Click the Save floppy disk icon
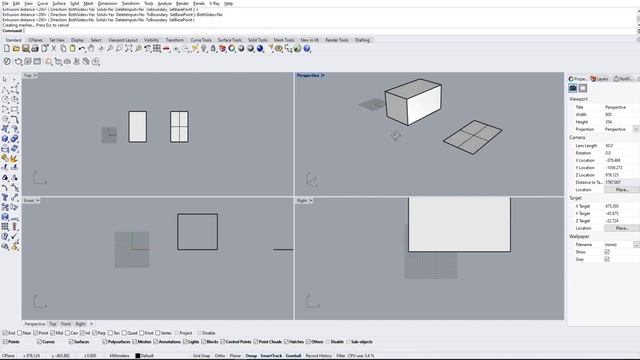The width and height of the screenshot is (640, 360). [25, 49]
